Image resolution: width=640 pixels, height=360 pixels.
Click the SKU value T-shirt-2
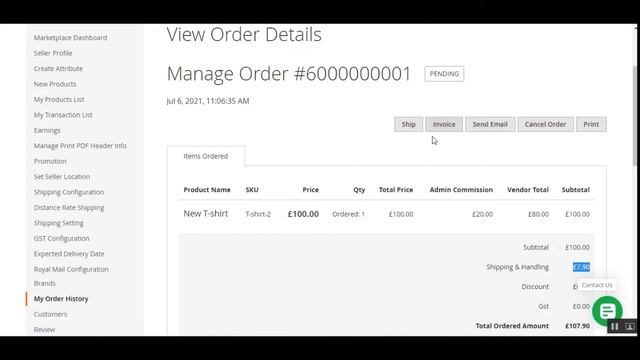pos(258,214)
